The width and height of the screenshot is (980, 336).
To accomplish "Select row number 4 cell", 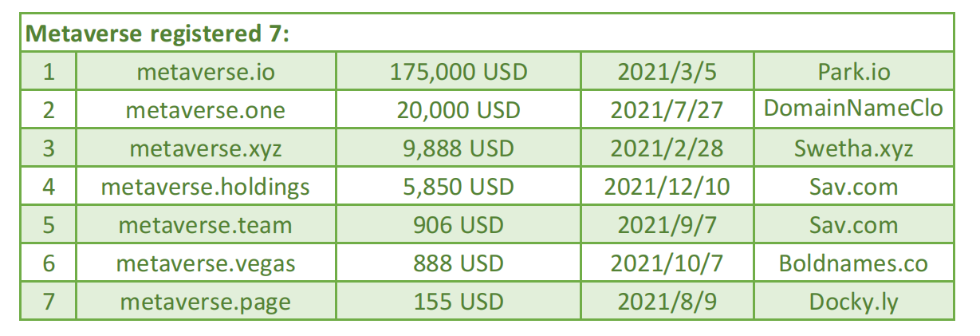I will click(49, 186).
